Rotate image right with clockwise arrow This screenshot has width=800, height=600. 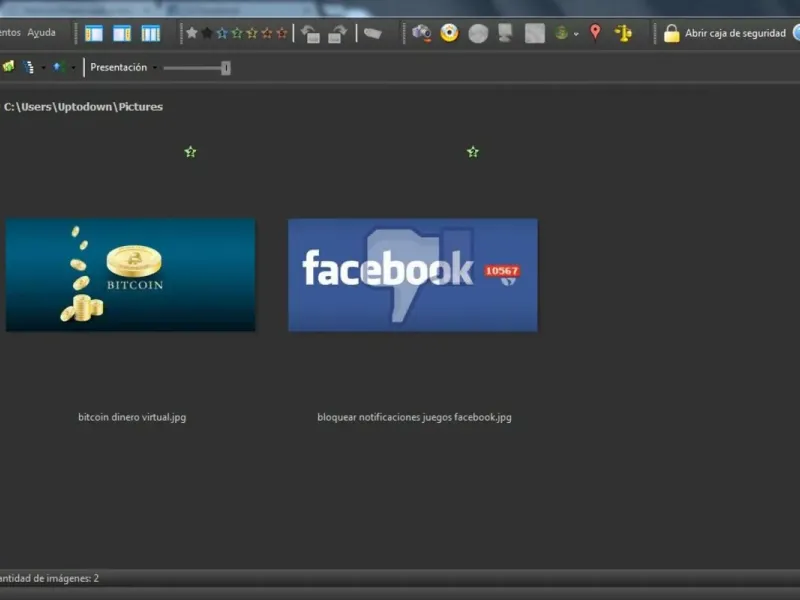pos(337,34)
